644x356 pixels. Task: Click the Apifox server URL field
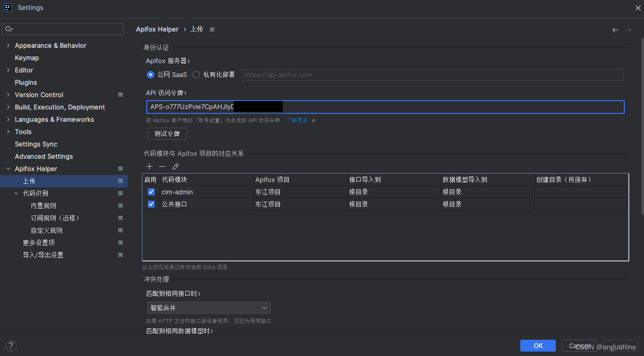click(432, 75)
